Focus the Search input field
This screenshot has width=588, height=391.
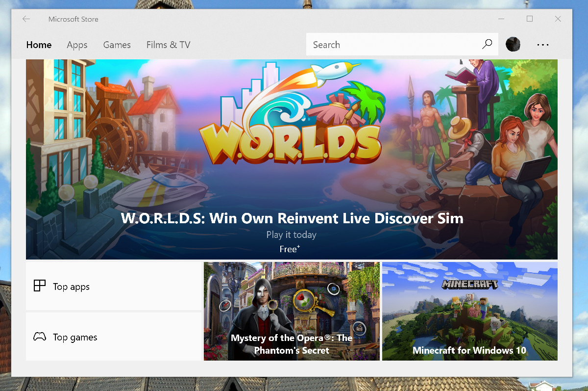[402, 44]
